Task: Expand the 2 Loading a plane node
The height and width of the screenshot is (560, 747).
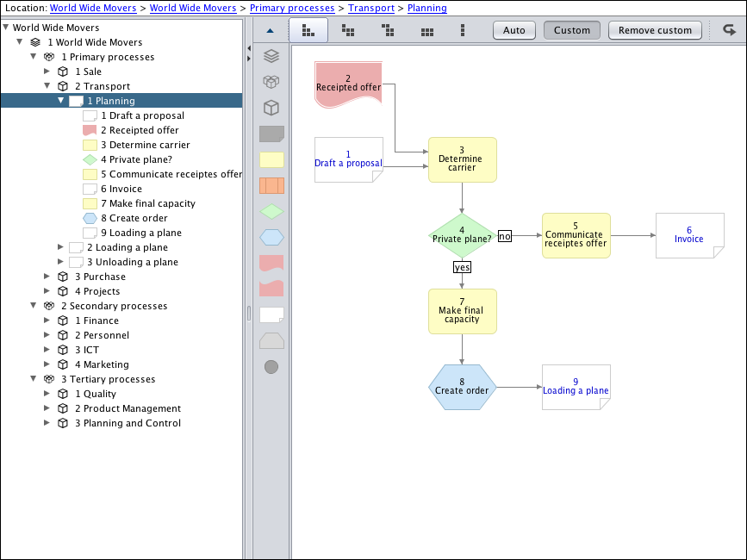Action: pyautogui.click(x=60, y=246)
